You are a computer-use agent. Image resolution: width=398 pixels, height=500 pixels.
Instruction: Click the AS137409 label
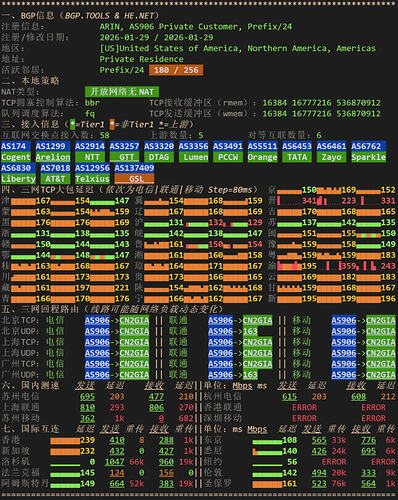click(x=134, y=168)
